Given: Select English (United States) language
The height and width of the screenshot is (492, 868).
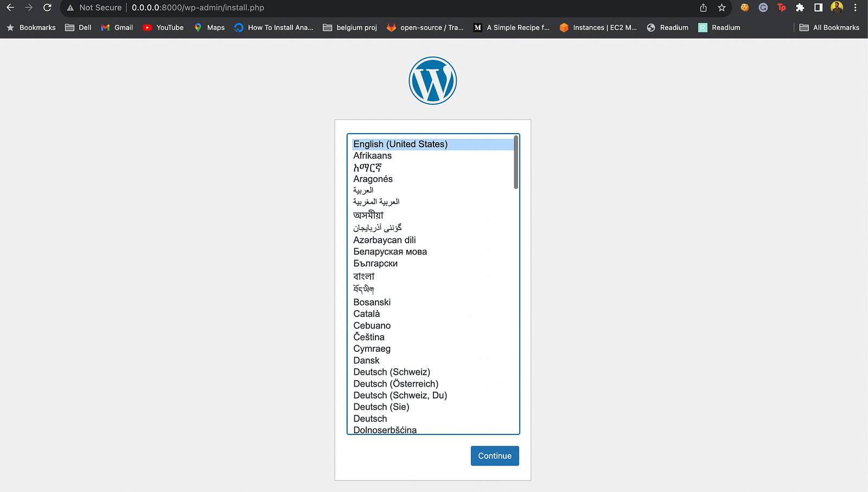Looking at the screenshot, I should [432, 144].
